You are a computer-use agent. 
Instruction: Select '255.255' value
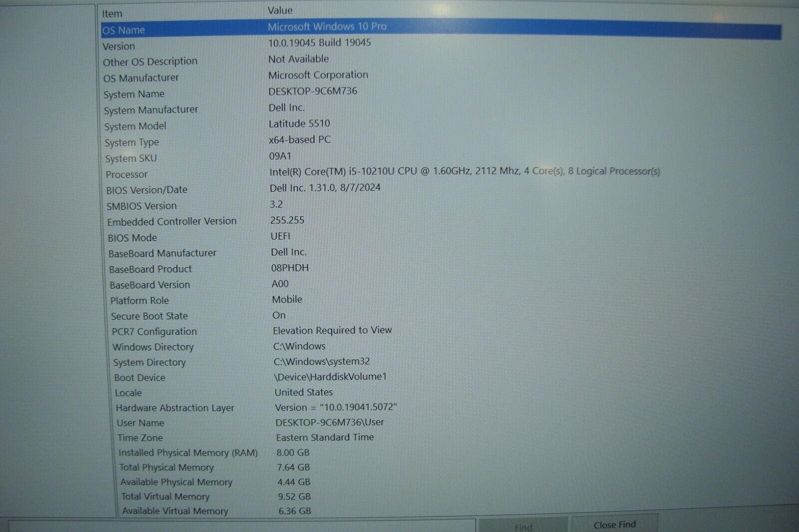[287, 220]
